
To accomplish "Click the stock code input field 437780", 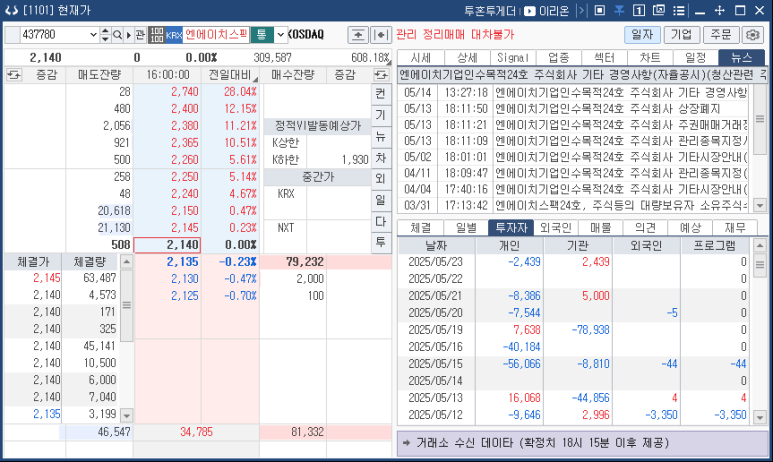I will pos(54,35).
